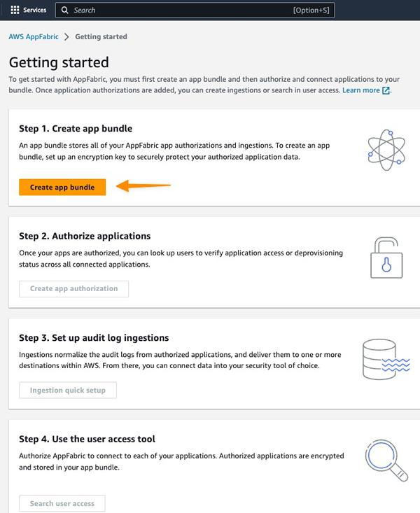The height and width of the screenshot is (513, 420).
Task: Click the Services grid icon
Action: (15, 10)
